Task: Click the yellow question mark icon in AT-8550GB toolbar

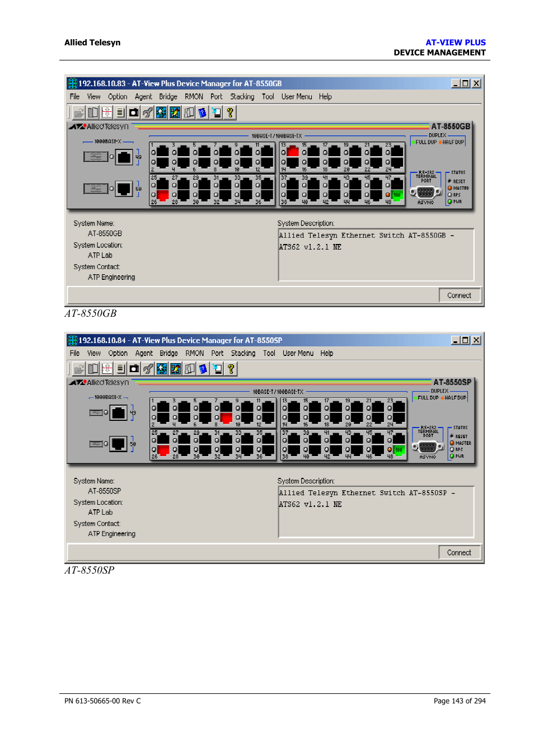Action: click(230, 112)
